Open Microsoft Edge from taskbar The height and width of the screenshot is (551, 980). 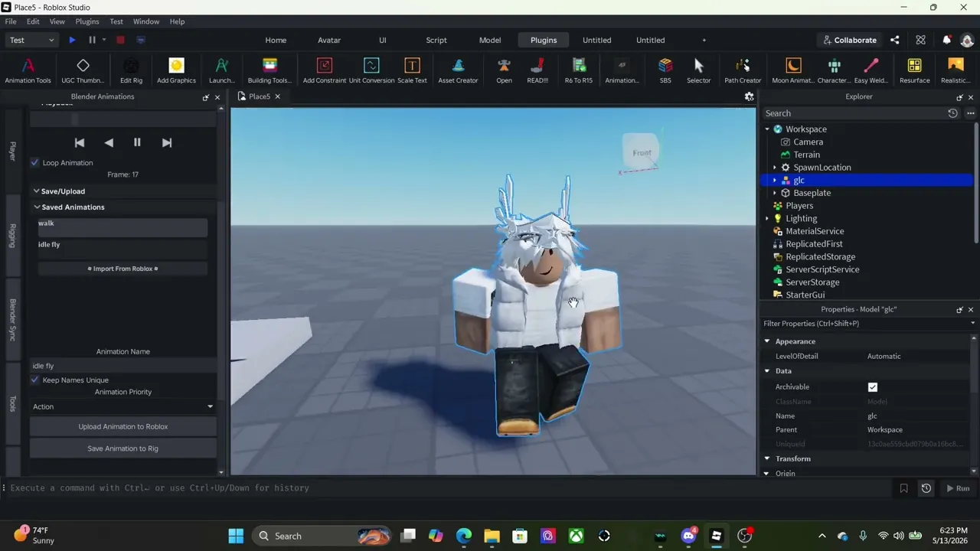(x=464, y=536)
